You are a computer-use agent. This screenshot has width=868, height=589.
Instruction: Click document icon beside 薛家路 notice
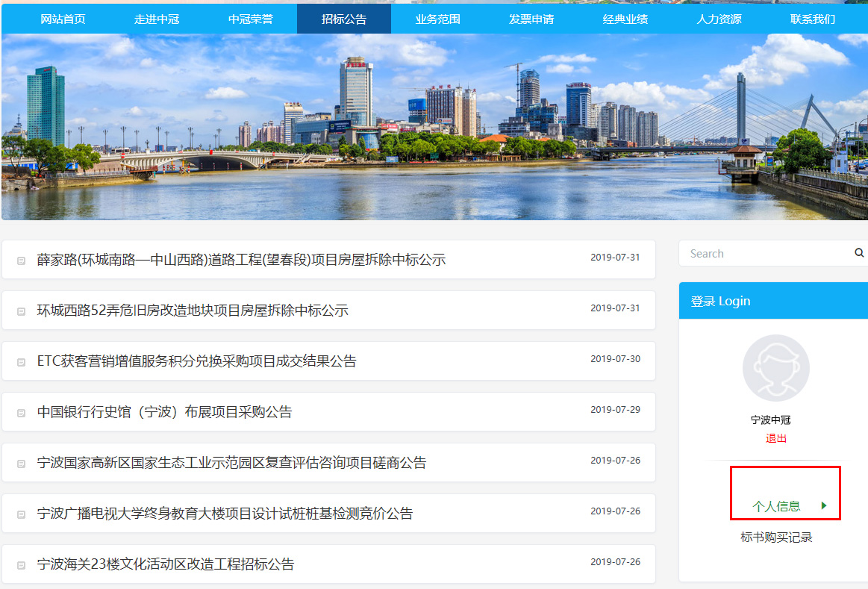[x=21, y=261]
